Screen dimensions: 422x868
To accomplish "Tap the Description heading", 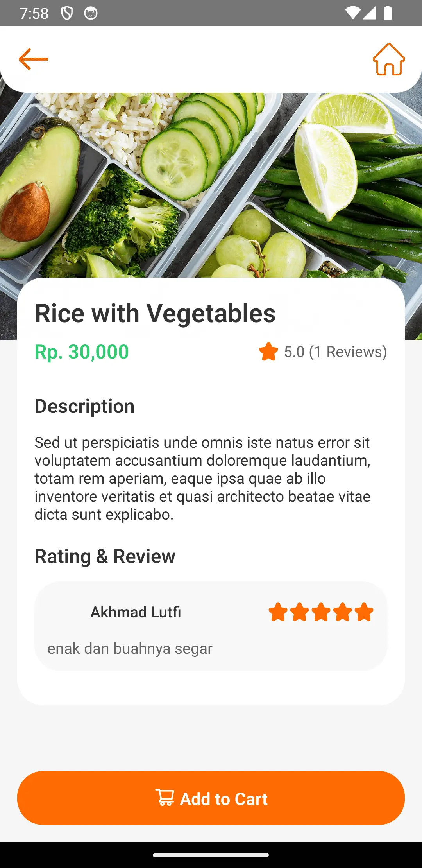I will tap(84, 406).
